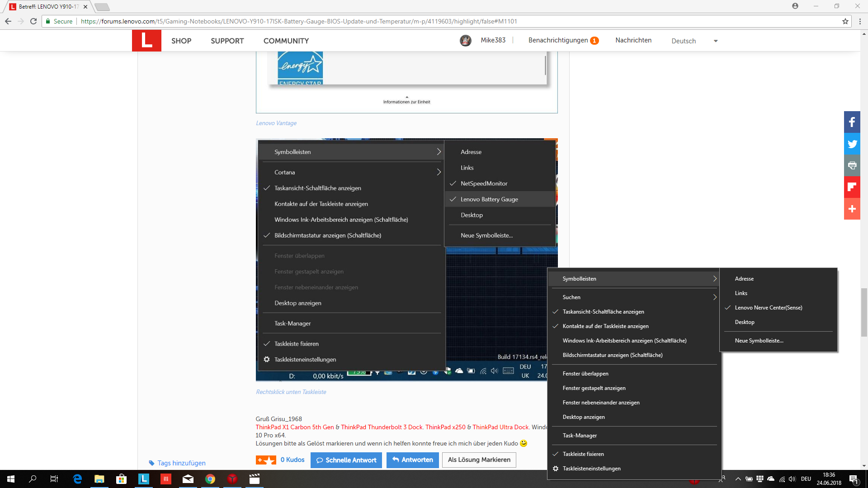The width and height of the screenshot is (868, 488).
Task: Click the Schnelle Antwort button
Action: click(x=346, y=460)
